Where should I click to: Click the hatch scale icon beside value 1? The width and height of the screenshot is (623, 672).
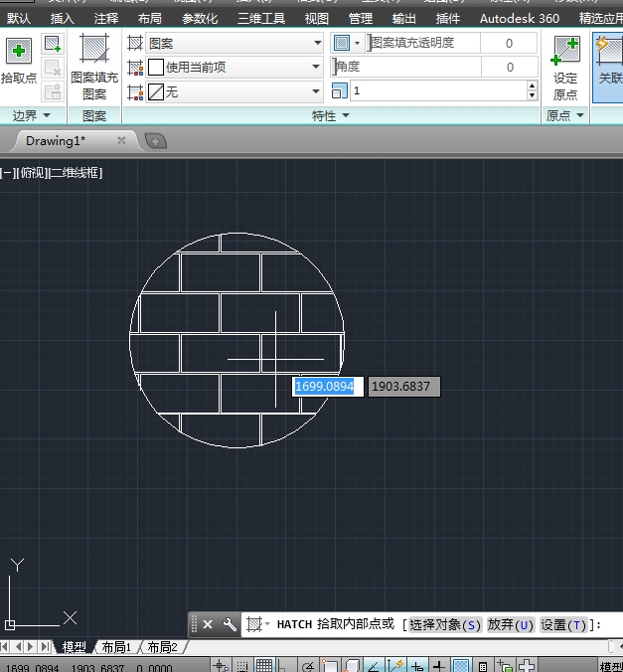[x=340, y=91]
